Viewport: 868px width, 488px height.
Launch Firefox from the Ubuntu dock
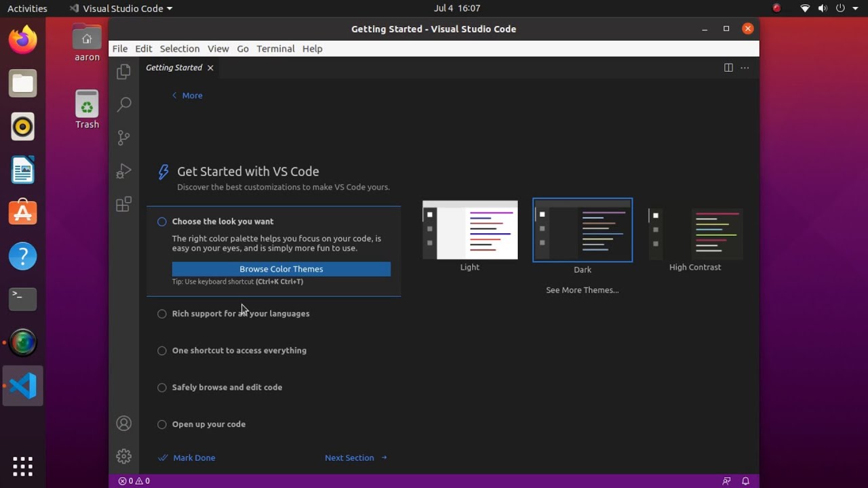tap(22, 39)
